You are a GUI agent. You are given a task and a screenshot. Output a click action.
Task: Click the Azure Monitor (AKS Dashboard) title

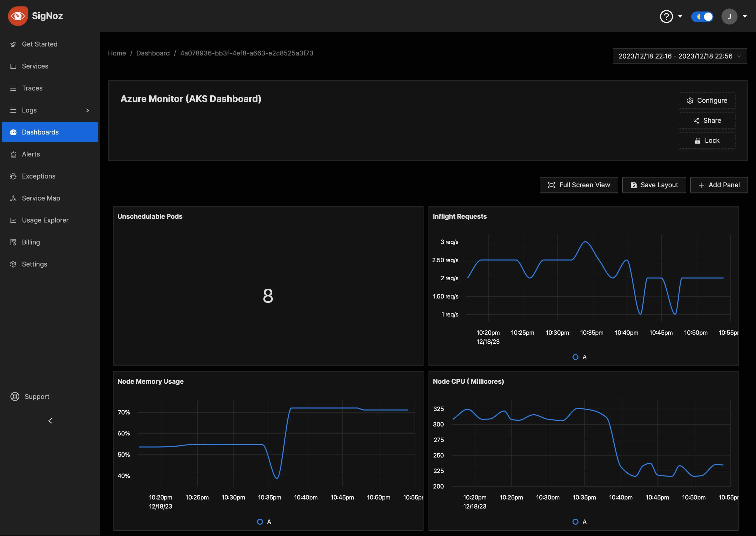click(x=191, y=99)
